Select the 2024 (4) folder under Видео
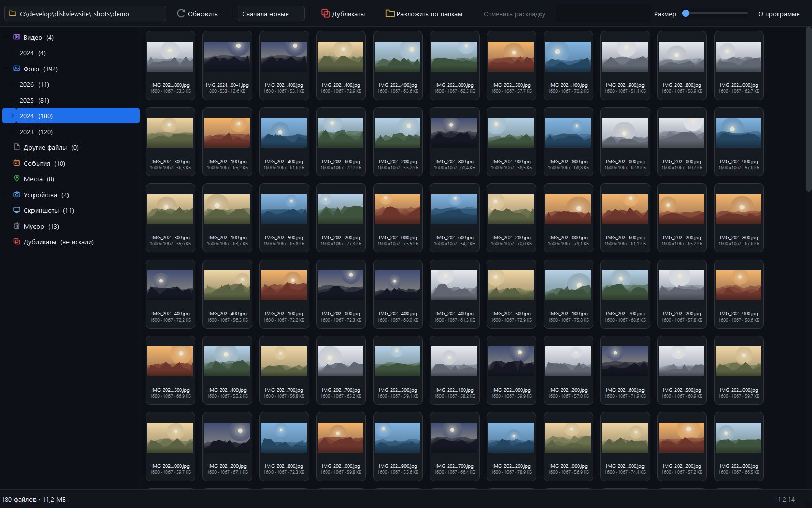Screen dimensions: 812x508 coord(32,53)
